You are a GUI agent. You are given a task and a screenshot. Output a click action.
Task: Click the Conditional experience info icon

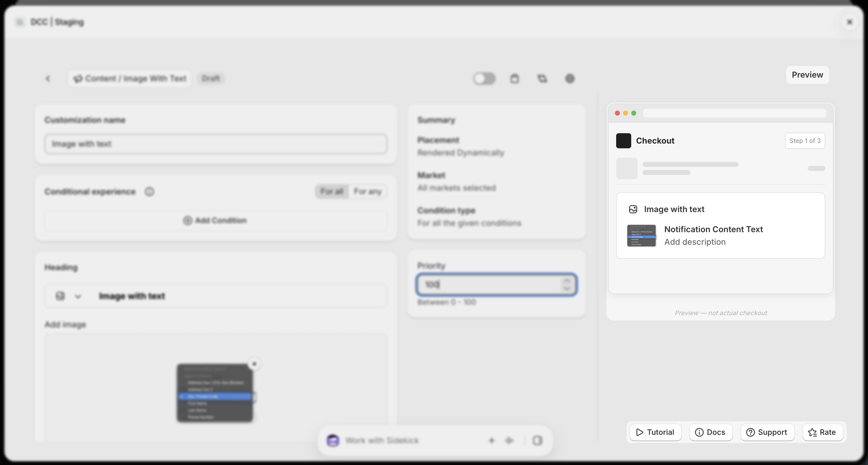(149, 192)
